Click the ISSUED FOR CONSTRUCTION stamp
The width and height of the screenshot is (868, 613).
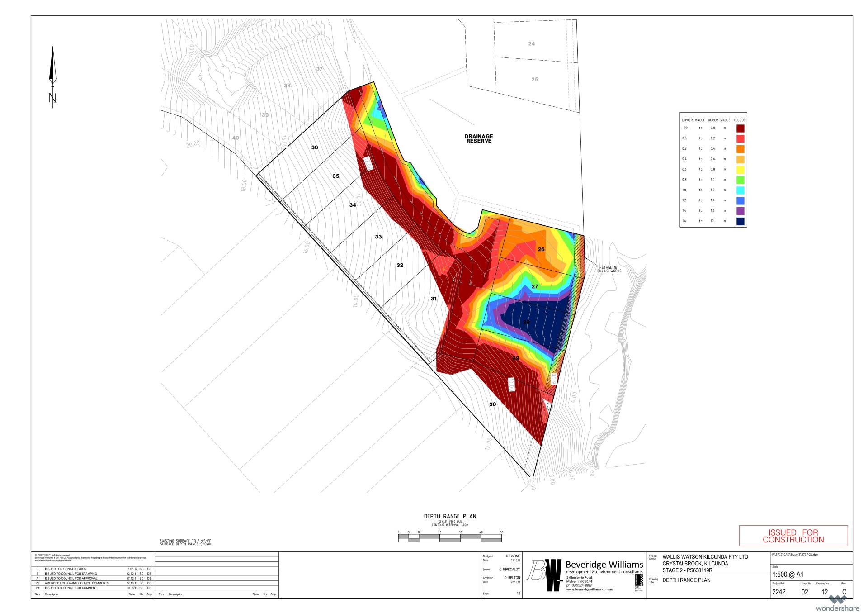click(x=793, y=536)
